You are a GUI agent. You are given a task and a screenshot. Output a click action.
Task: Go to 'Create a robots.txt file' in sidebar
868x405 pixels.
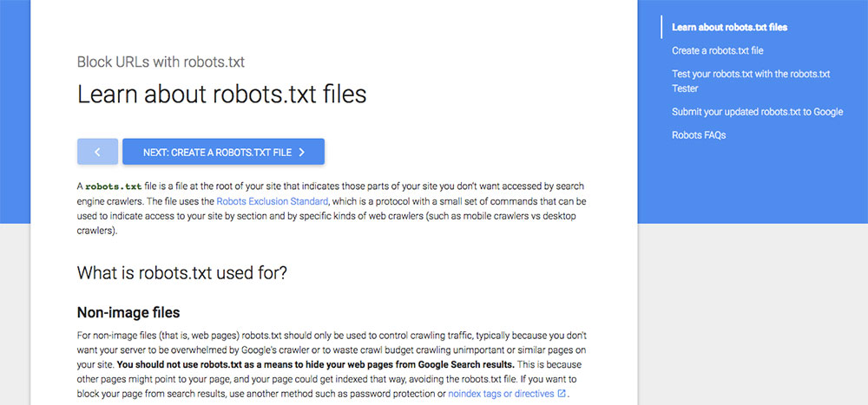click(x=718, y=50)
